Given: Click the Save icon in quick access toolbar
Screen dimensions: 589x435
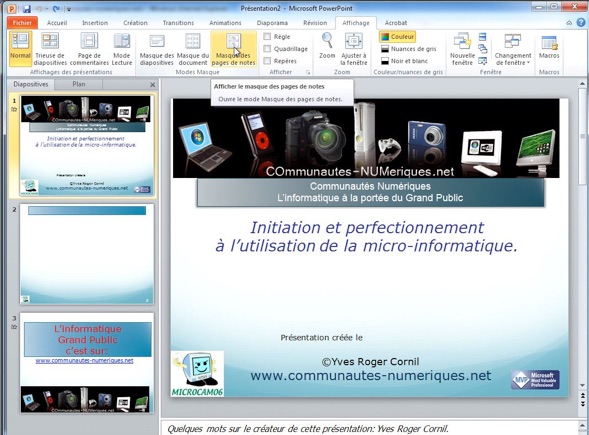Looking at the screenshot, I should [27, 8].
